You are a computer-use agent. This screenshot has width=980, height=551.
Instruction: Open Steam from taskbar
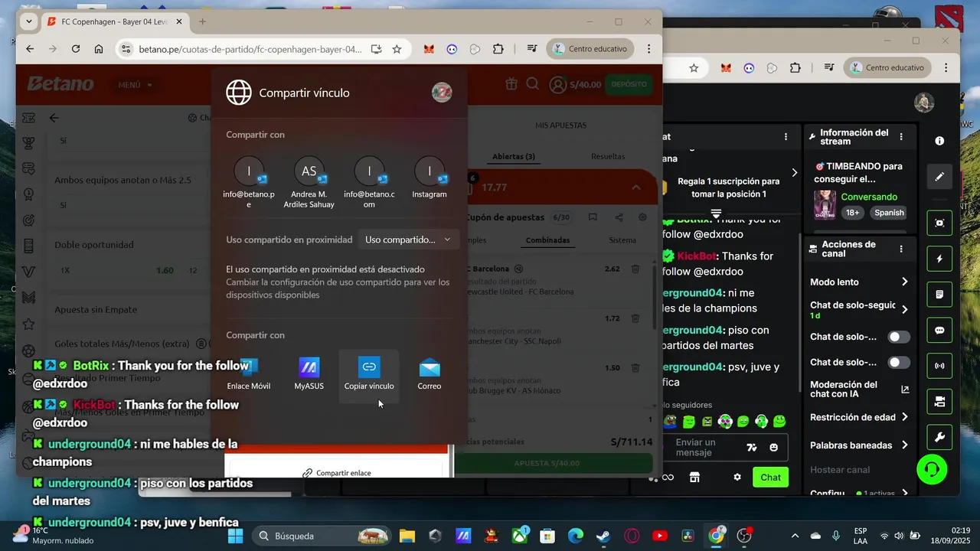(x=603, y=536)
